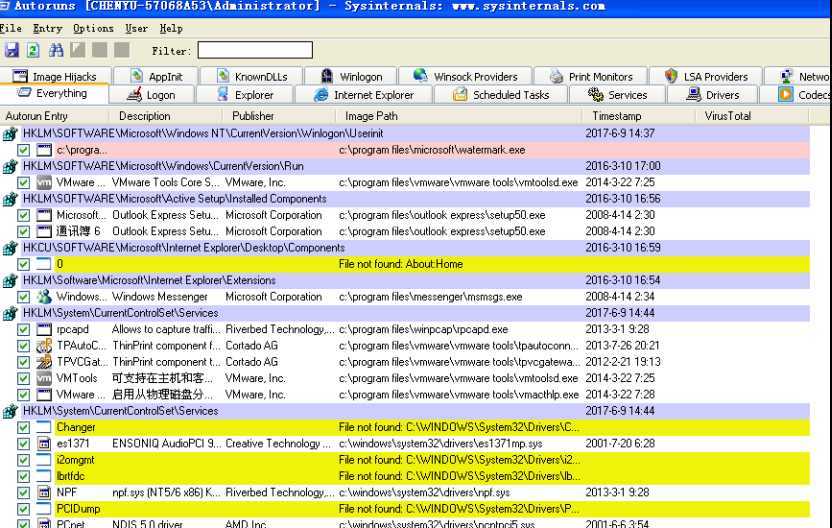This screenshot has width=832, height=528.
Task: Uncheck the TPAutoConnect service checkbox
Action: pyautogui.click(x=23, y=346)
